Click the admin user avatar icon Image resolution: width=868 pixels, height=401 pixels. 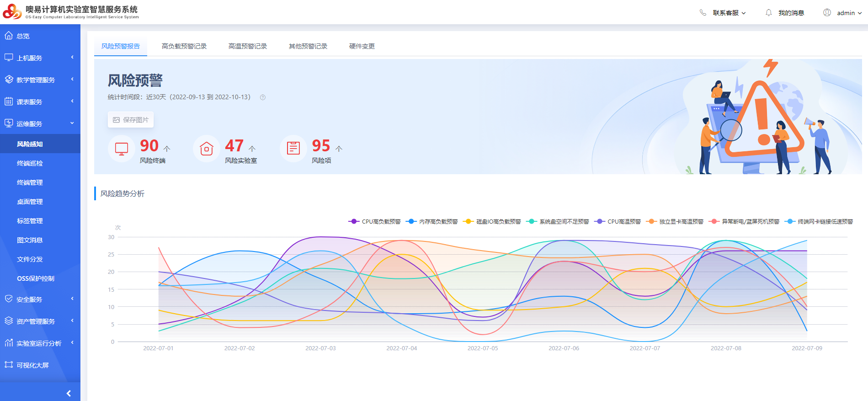[827, 13]
